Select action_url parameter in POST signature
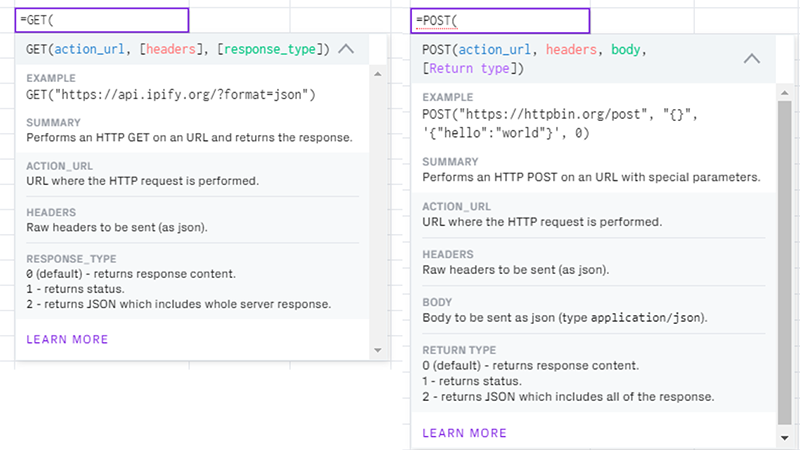This screenshot has width=800, height=450. click(x=497, y=49)
